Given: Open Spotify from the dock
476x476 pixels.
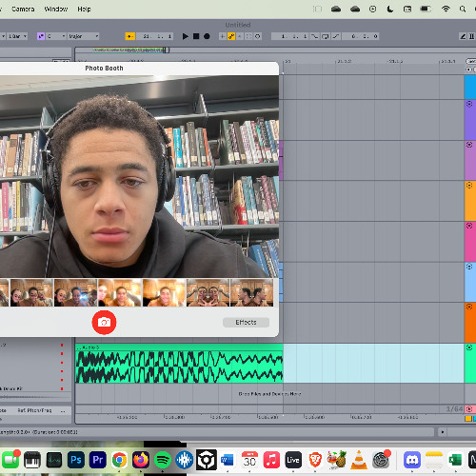Looking at the screenshot, I should (x=163, y=460).
